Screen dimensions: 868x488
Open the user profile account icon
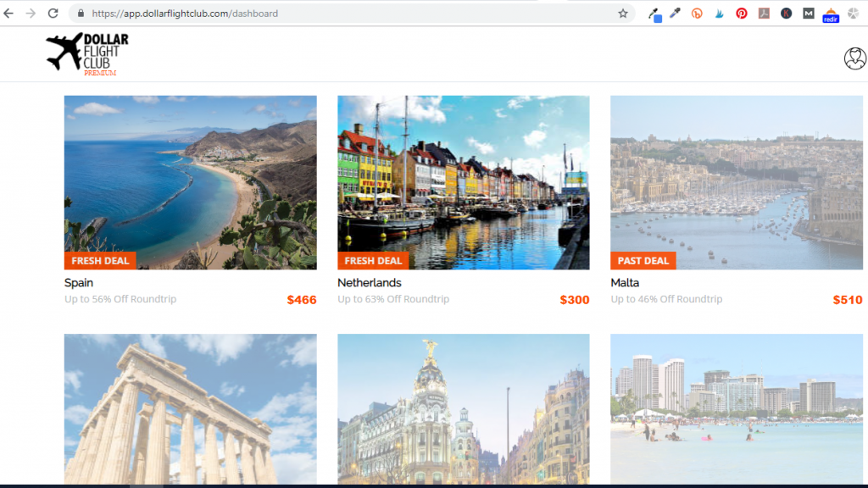click(x=854, y=58)
